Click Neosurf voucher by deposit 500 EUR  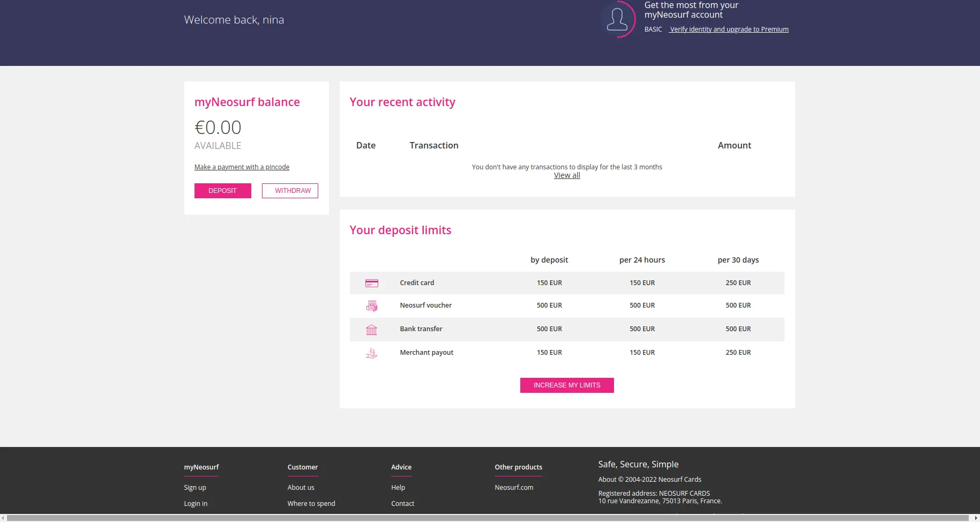click(549, 305)
